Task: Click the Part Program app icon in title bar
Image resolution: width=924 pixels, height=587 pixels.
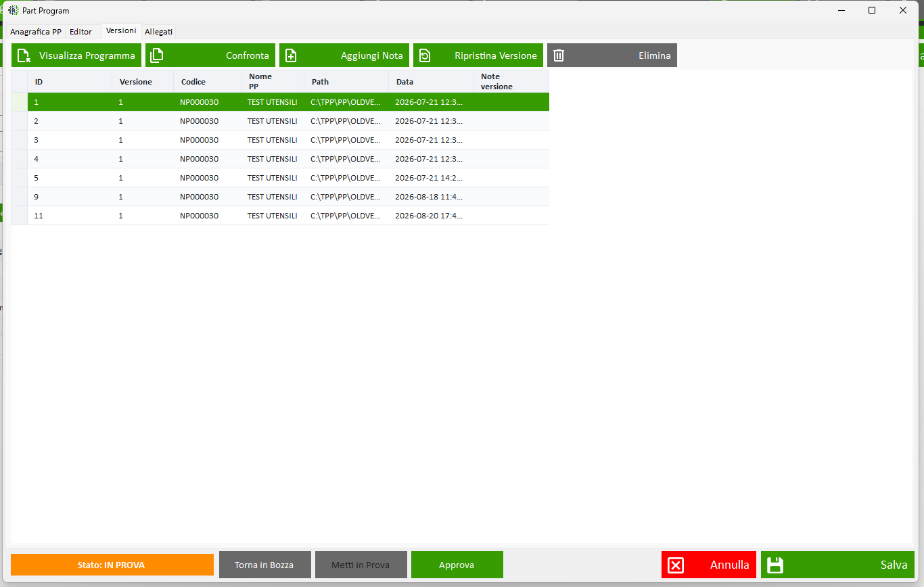Action: pos(13,10)
